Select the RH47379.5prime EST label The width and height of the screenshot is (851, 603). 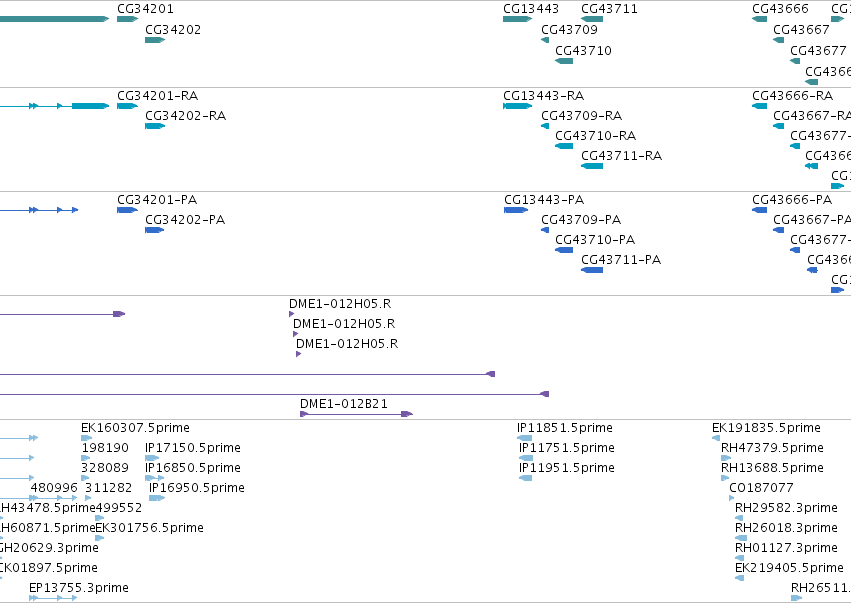[x=772, y=448]
